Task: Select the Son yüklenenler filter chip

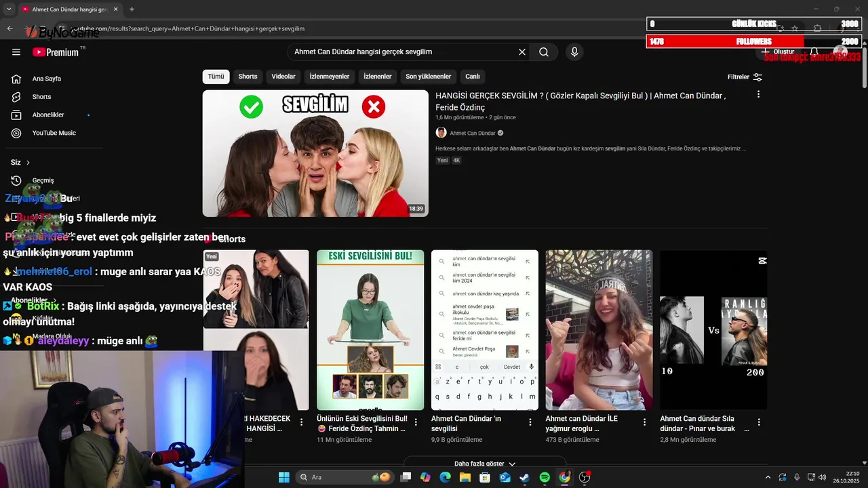Action: (429, 77)
